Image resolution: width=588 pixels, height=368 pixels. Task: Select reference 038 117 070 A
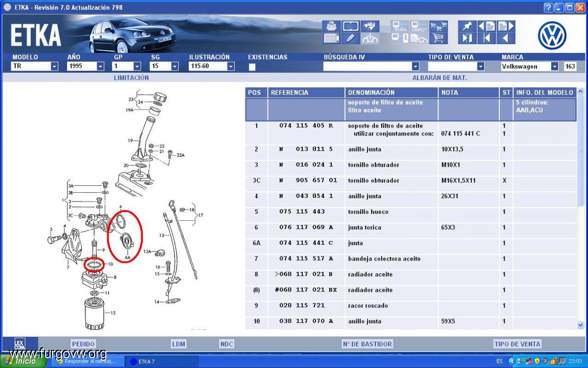[x=306, y=321]
